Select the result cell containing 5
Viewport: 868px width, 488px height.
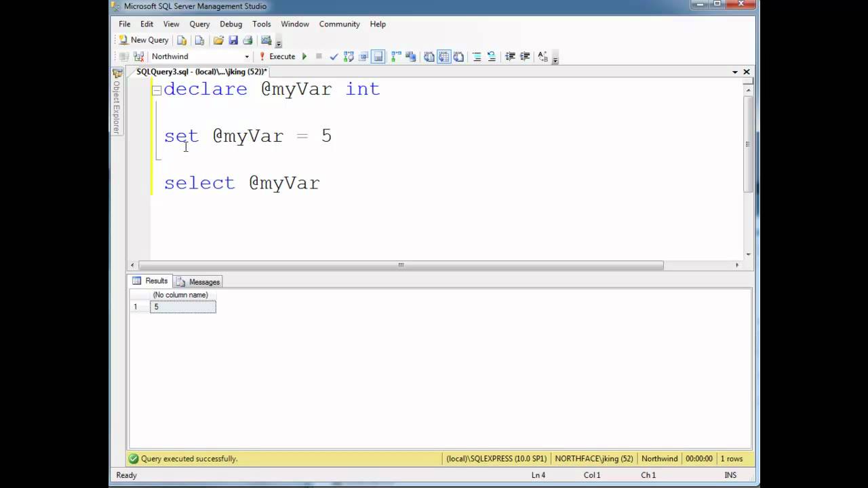[183, 307]
